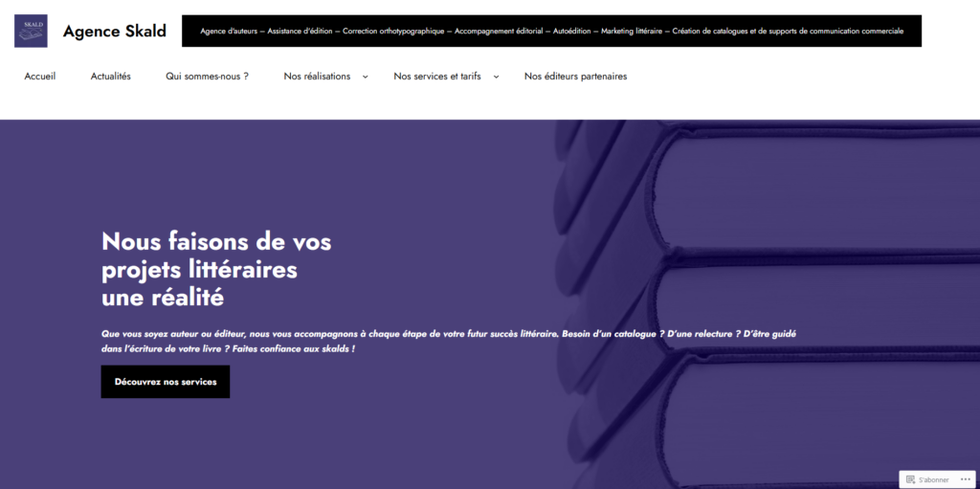Click the Skald logo image
The width and height of the screenshot is (980, 489).
click(x=31, y=31)
